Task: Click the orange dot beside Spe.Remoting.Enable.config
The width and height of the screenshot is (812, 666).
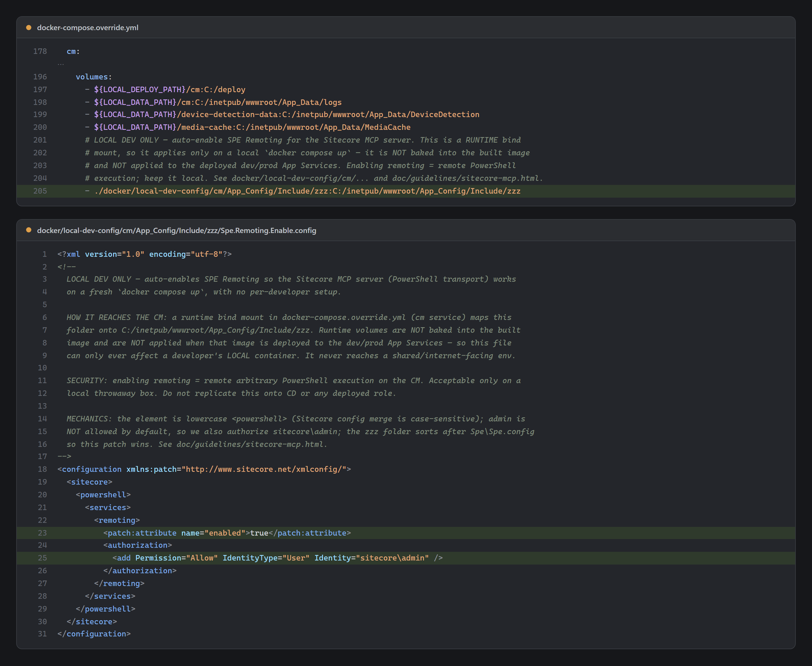Action: coord(29,230)
